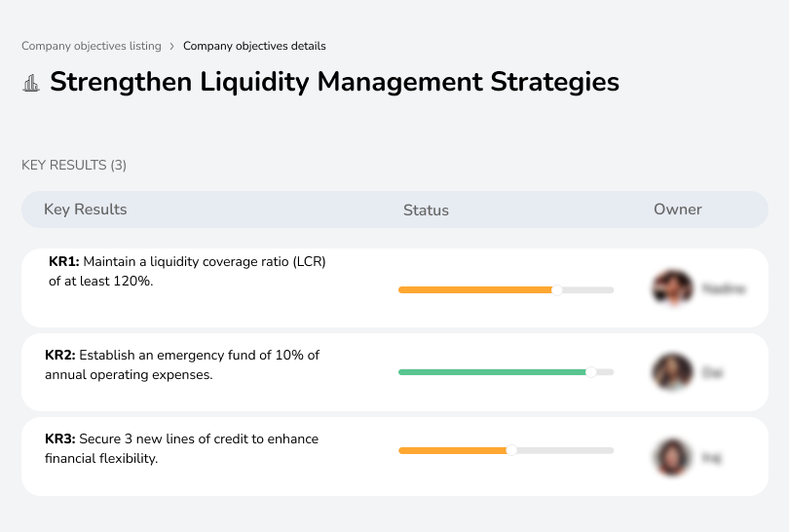Select the Strengthen Liquidity Management Strategies title
Image resolution: width=789 pixels, height=532 pixels.
point(334,82)
